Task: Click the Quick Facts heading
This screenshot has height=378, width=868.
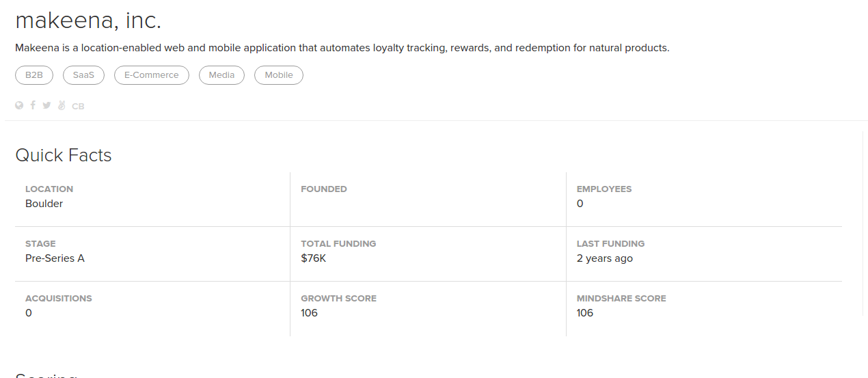Action: 64,155
